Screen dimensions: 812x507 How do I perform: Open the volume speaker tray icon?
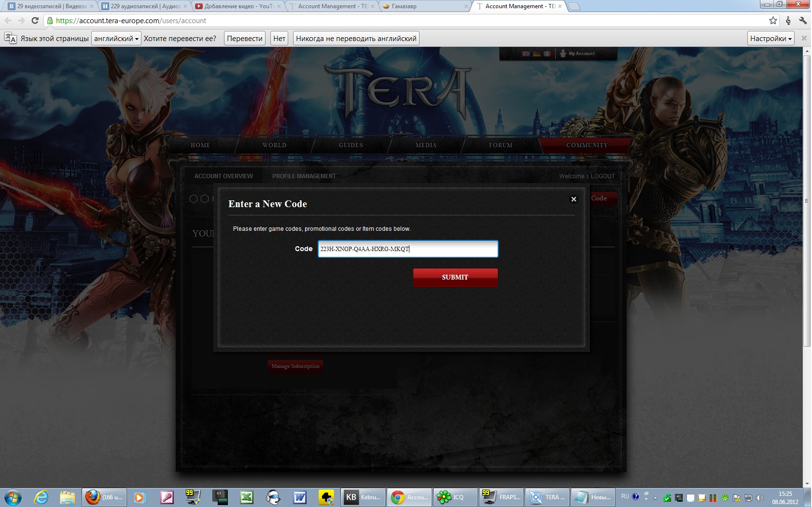pos(760,497)
